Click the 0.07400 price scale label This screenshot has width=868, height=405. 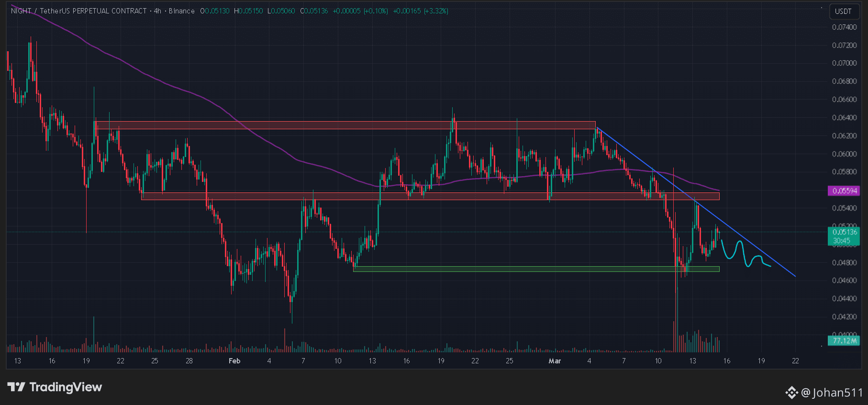(x=844, y=27)
